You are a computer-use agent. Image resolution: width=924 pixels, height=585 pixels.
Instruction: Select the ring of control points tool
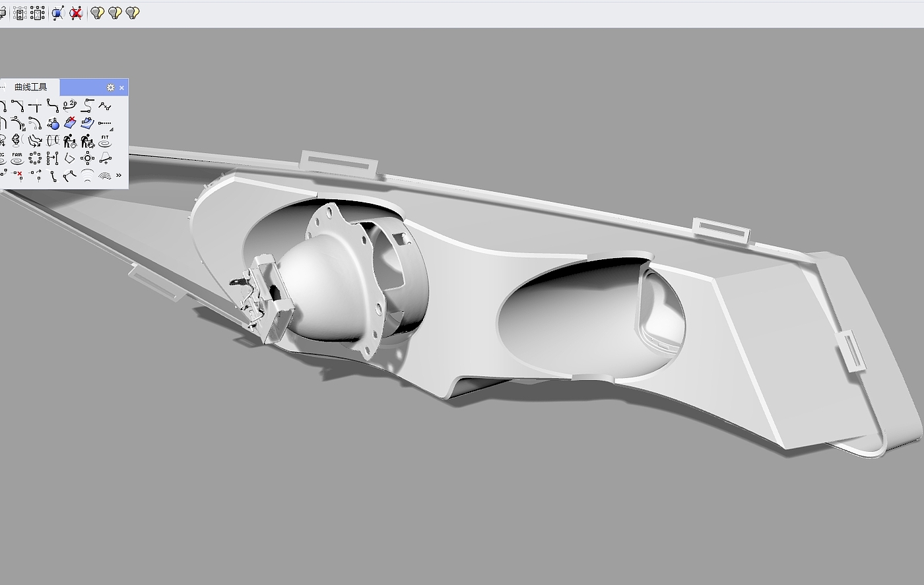pyautogui.click(x=35, y=158)
